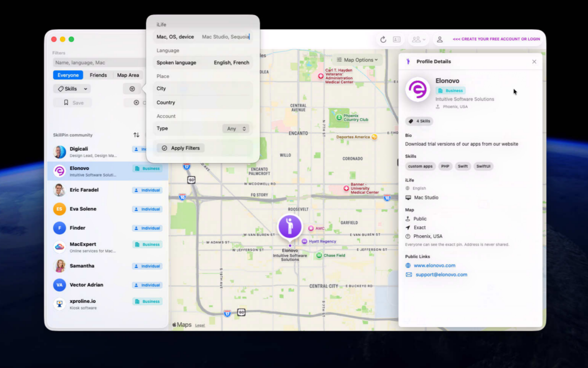The image size is (588, 368).
Task: Open the www.elonovo.com link
Action: (x=434, y=265)
